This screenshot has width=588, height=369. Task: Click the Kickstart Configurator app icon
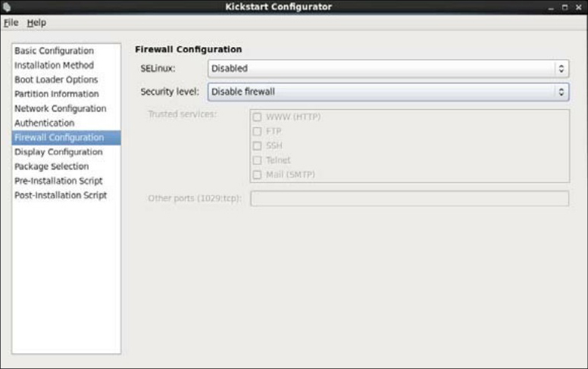pyautogui.click(x=6, y=7)
